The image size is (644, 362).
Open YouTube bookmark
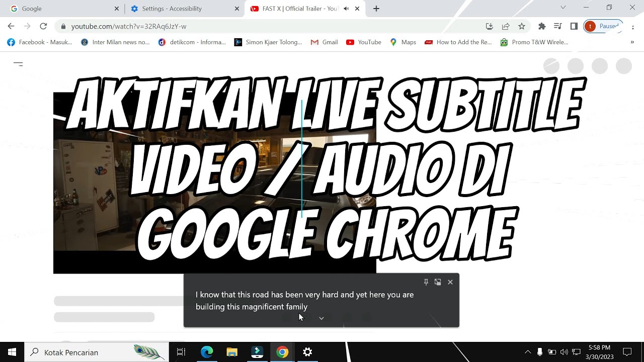pos(364,42)
